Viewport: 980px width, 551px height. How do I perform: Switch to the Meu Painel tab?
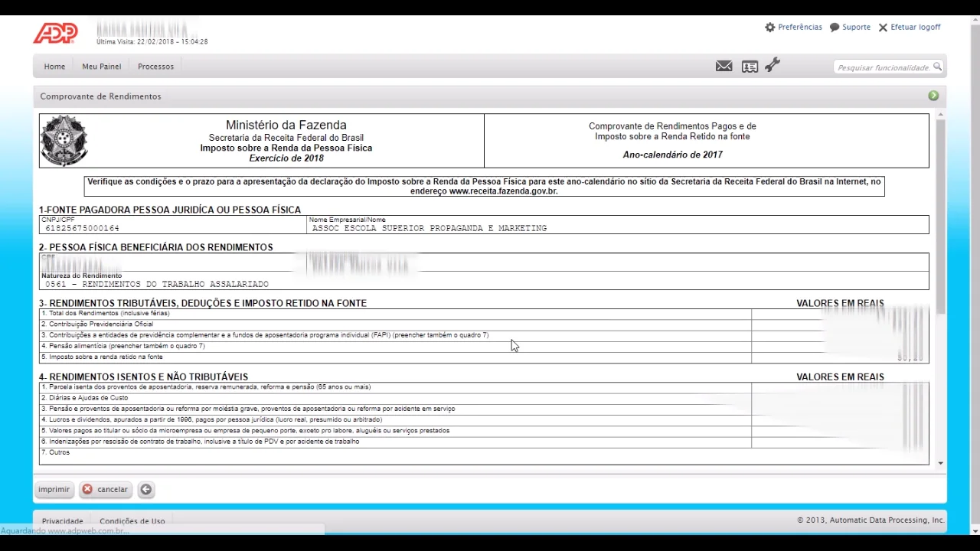click(x=101, y=66)
